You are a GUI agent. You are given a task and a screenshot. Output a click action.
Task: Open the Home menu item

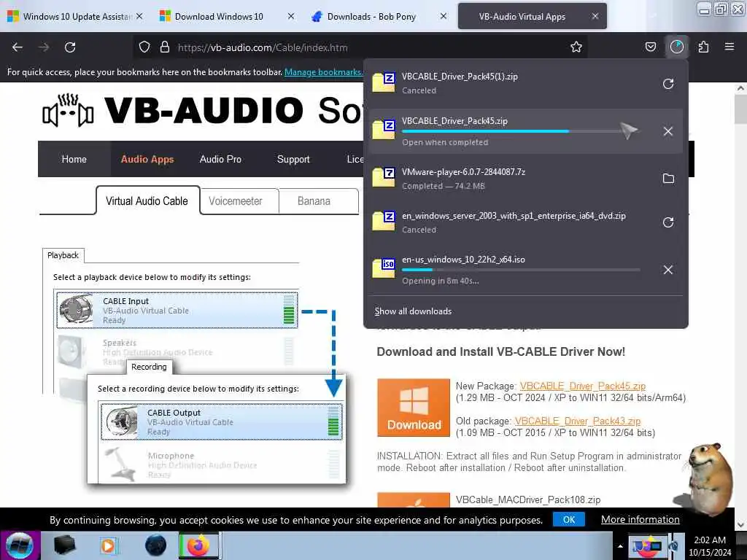tap(74, 159)
